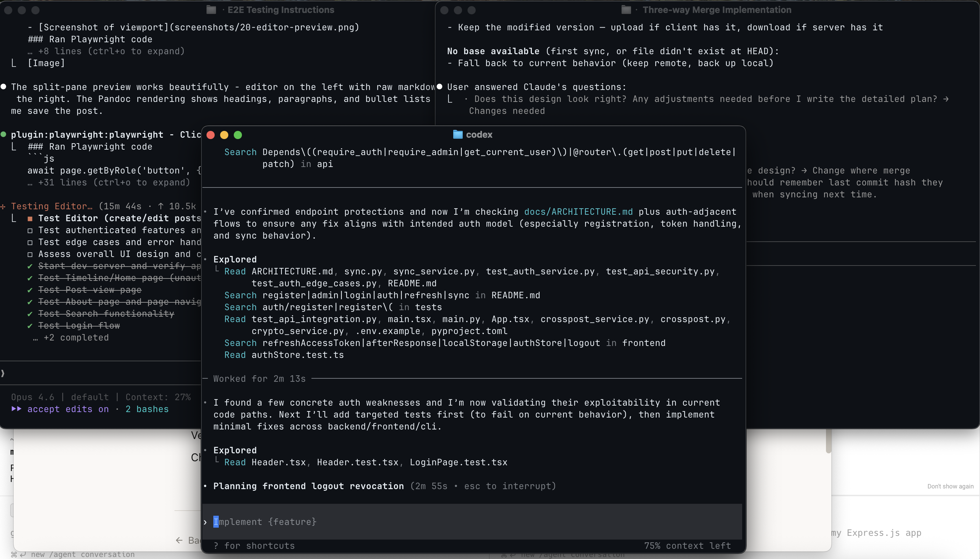Click completed 'Test Timeline/Home page' checkmark
Screen dimensions: 980x559
pos(30,278)
